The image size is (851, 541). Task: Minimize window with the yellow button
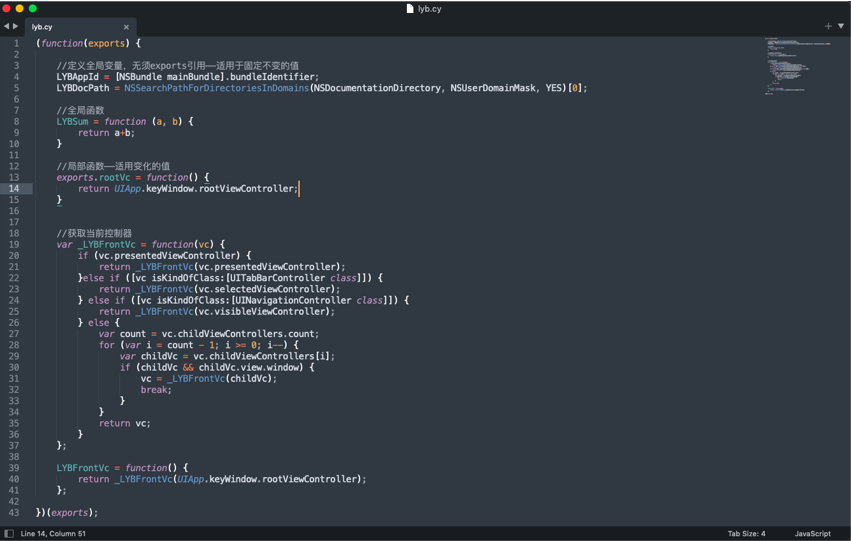coord(20,8)
